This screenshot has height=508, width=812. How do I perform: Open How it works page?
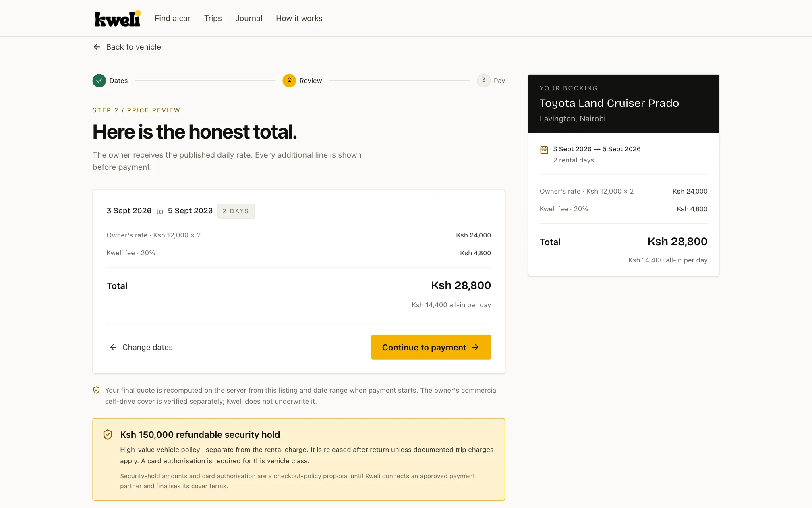coord(299,19)
